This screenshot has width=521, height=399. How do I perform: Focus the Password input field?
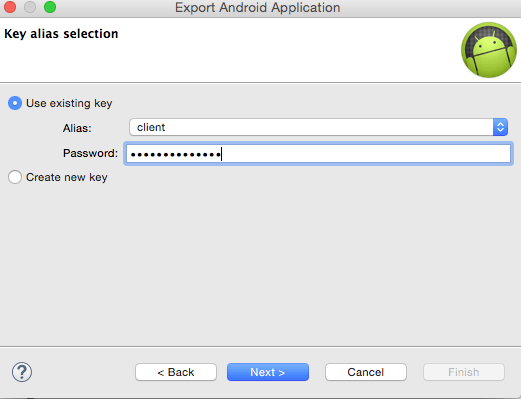click(x=318, y=154)
